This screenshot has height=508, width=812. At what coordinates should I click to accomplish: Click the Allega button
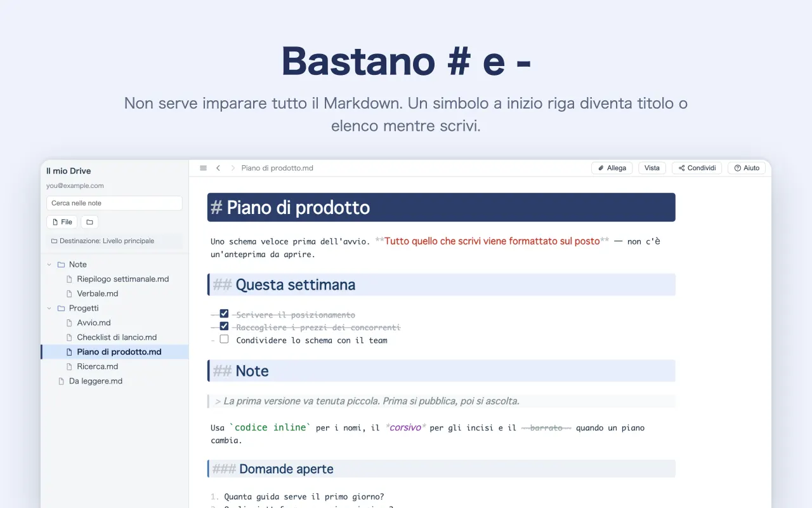click(x=612, y=168)
